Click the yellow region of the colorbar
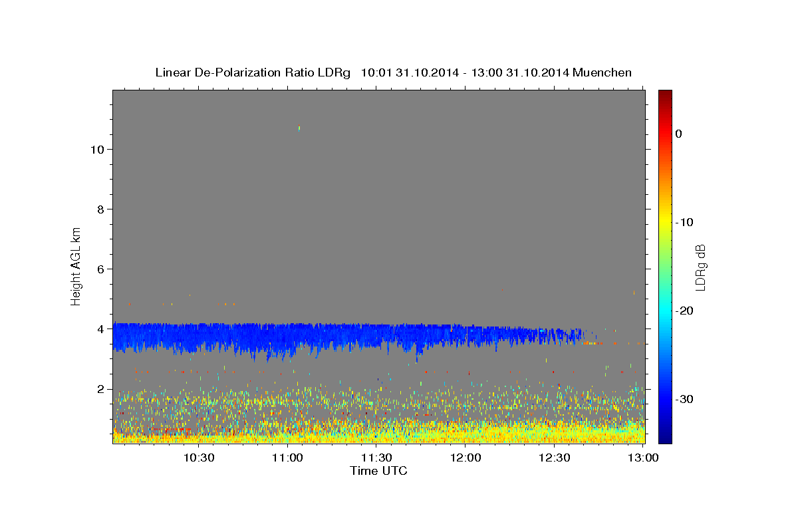 pyautogui.click(x=665, y=219)
